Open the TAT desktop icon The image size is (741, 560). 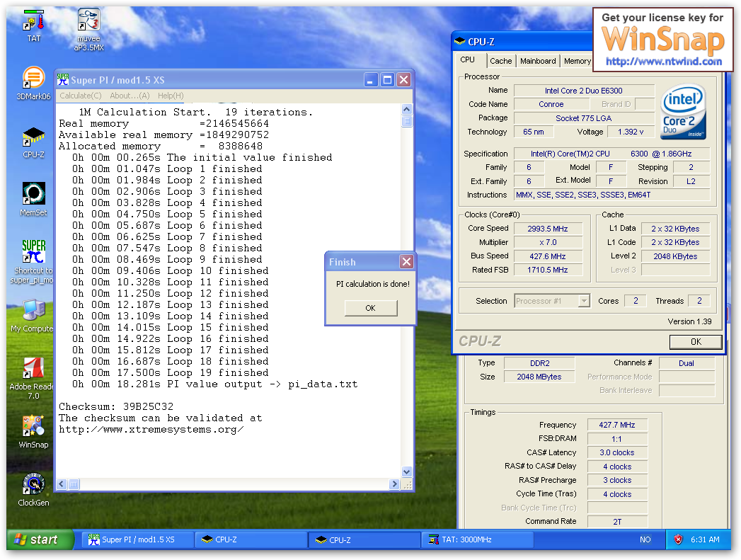33,25
